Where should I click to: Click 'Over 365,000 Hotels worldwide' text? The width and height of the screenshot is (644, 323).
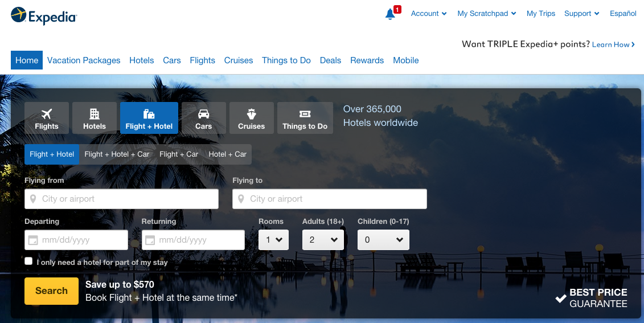[x=381, y=116]
